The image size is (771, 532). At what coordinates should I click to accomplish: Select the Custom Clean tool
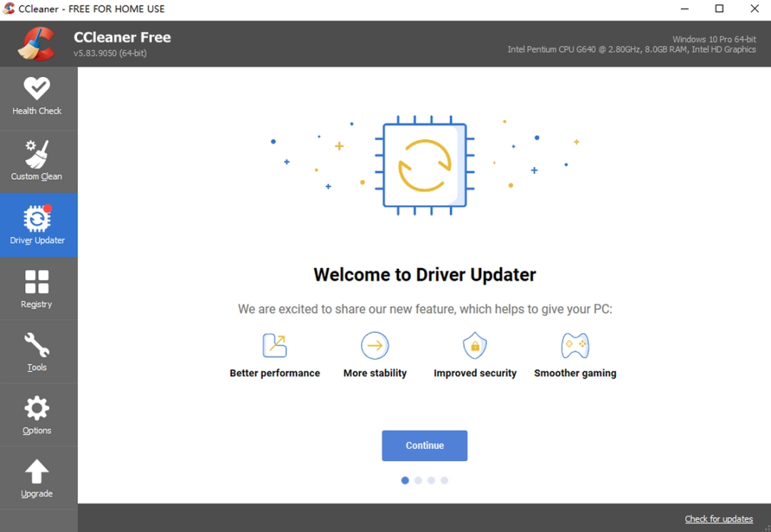pos(38,161)
